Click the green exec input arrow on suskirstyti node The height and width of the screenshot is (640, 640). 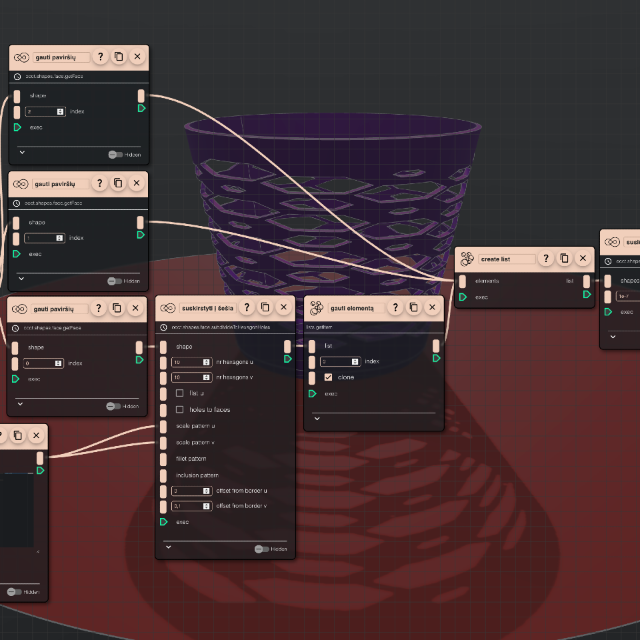(164, 522)
